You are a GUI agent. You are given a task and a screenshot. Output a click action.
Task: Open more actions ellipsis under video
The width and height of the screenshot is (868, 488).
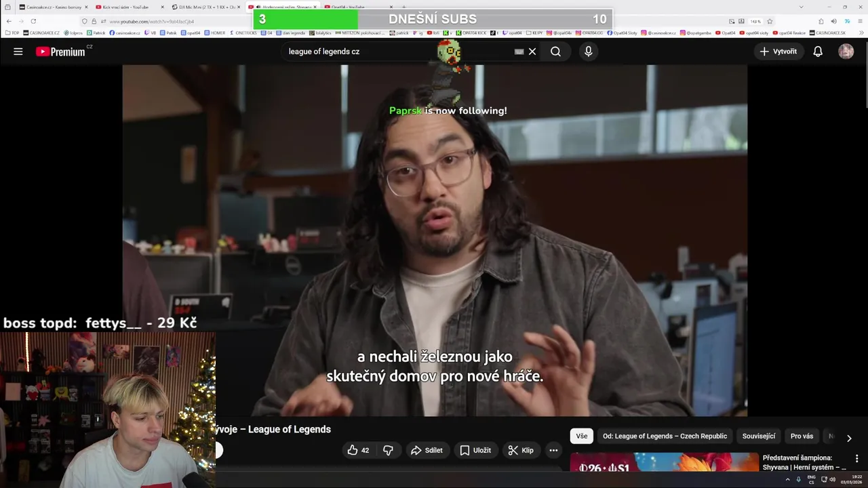pos(553,450)
